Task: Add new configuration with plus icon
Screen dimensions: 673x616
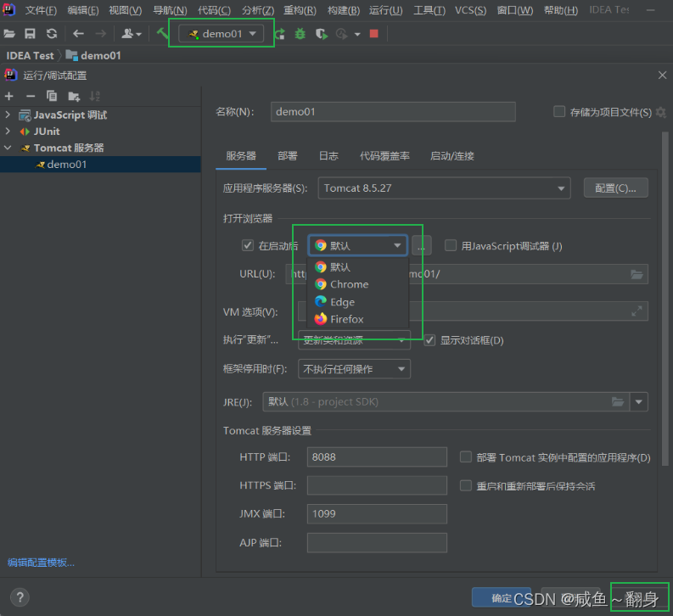Action: (x=9, y=96)
